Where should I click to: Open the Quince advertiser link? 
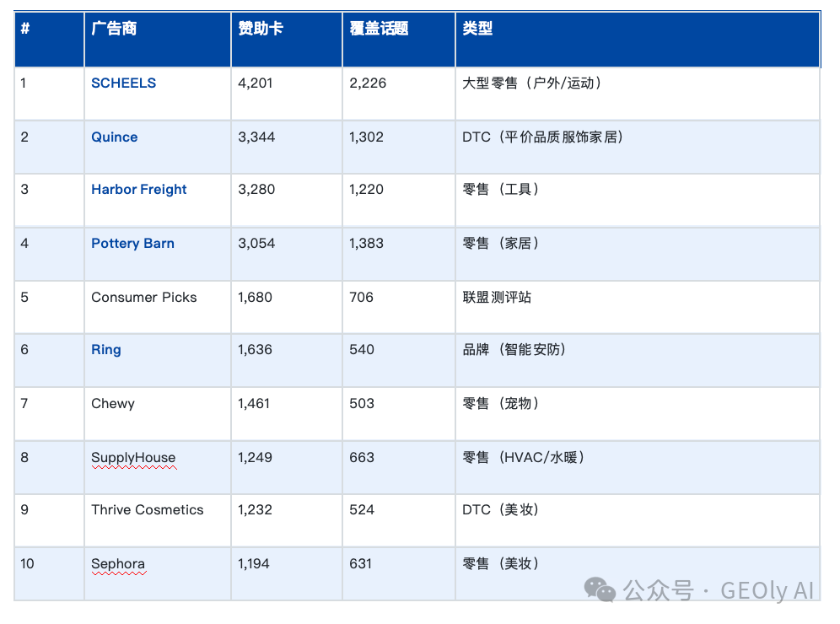point(114,137)
